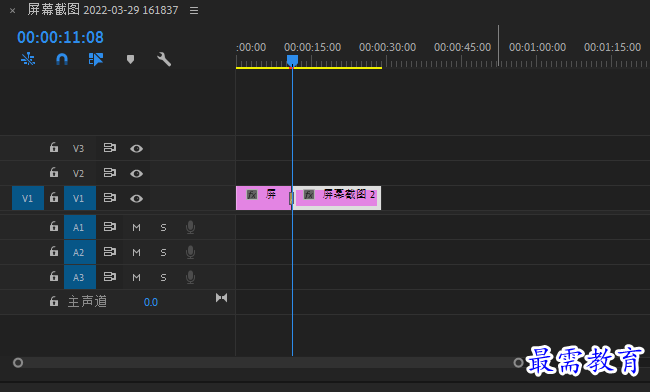Toggle the Linked Selection icon
This screenshot has width=650, height=392.
[96, 59]
